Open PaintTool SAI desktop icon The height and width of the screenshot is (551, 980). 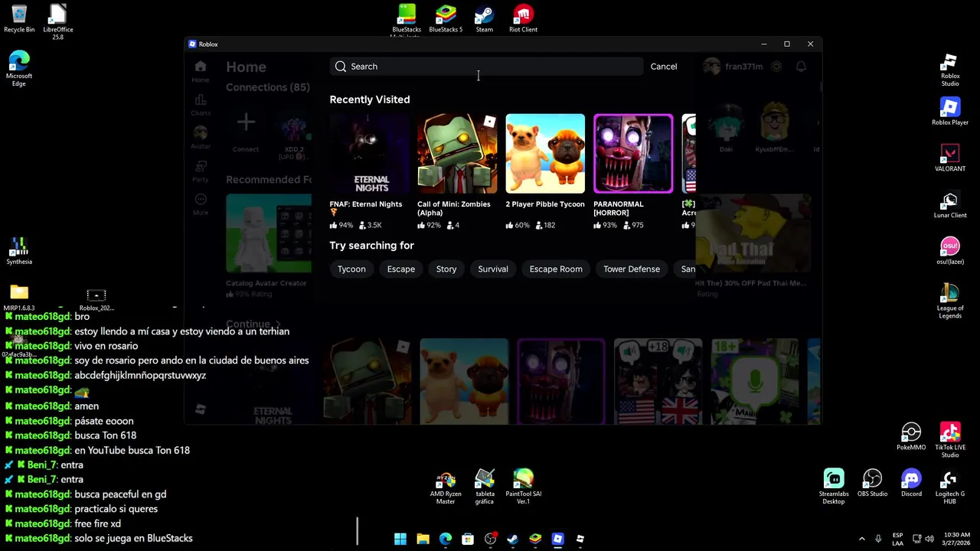point(524,487)
